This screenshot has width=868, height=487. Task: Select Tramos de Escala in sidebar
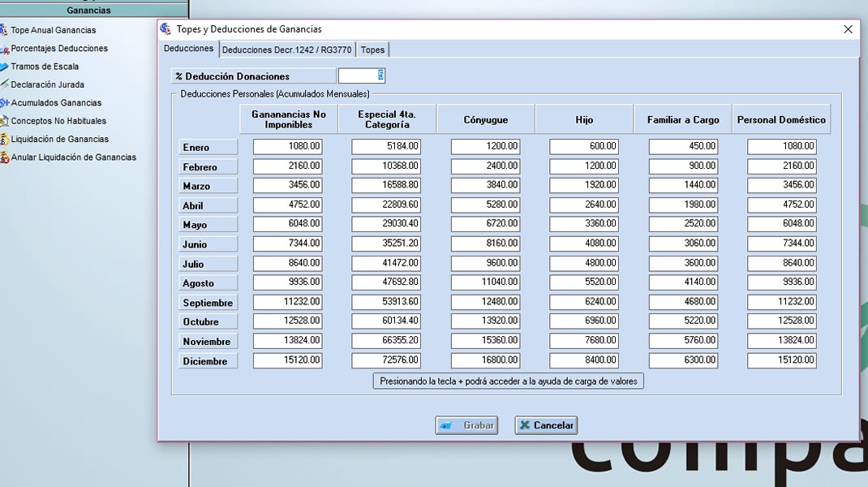[45, 67]
